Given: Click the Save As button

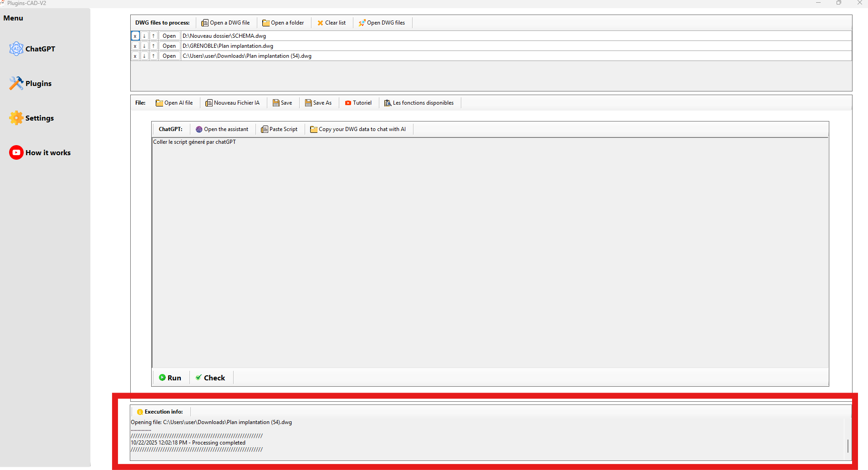Looking at the screenshot, I should 318,103.
